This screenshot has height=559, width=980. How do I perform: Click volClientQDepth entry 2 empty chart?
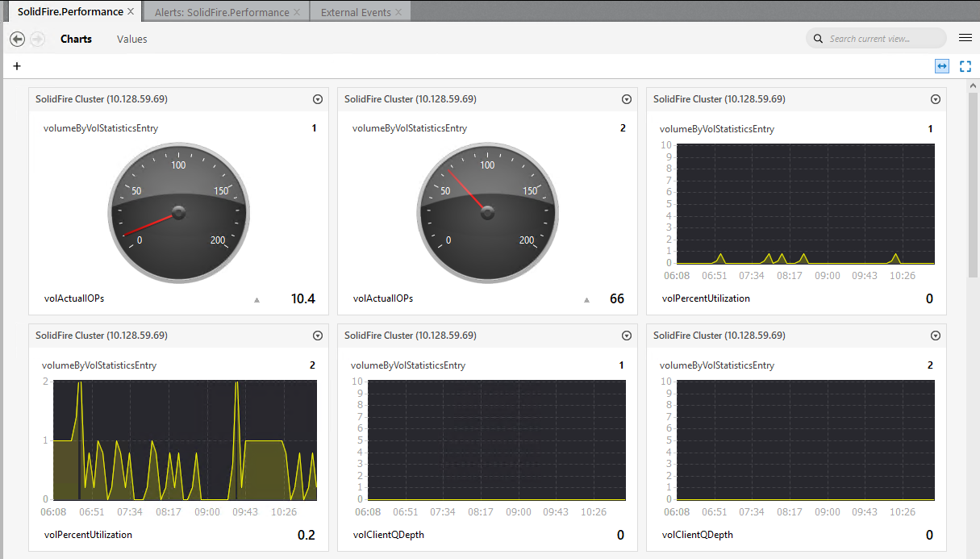805,440
